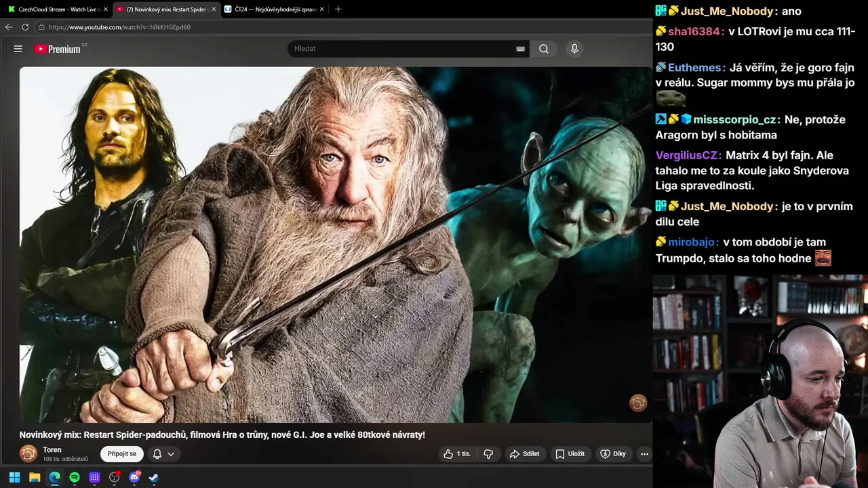The width and height of the screenshot is (868, 488).
Task: Share the video via Sdílet
Action: pyautogui.click(x=524, y=454)
